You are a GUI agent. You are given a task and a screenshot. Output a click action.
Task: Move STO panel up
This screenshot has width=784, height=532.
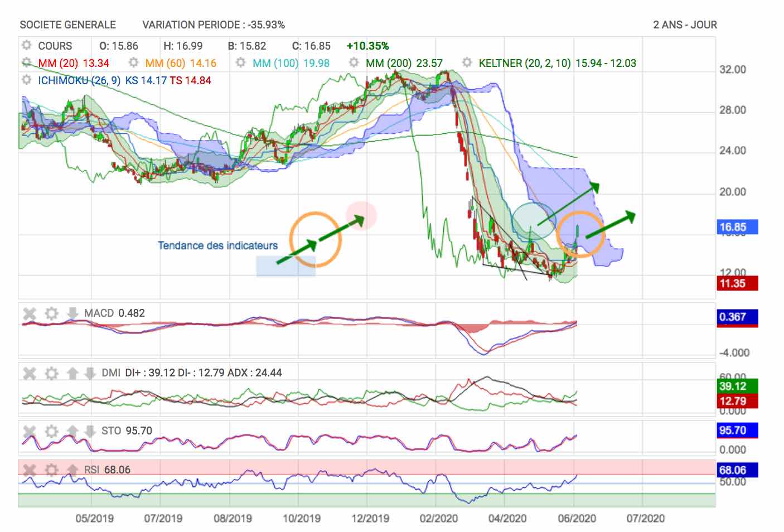(72, 431)
